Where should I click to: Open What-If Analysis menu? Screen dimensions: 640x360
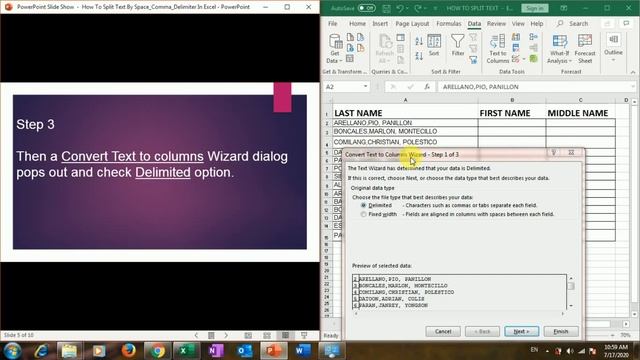pos(559,49)
